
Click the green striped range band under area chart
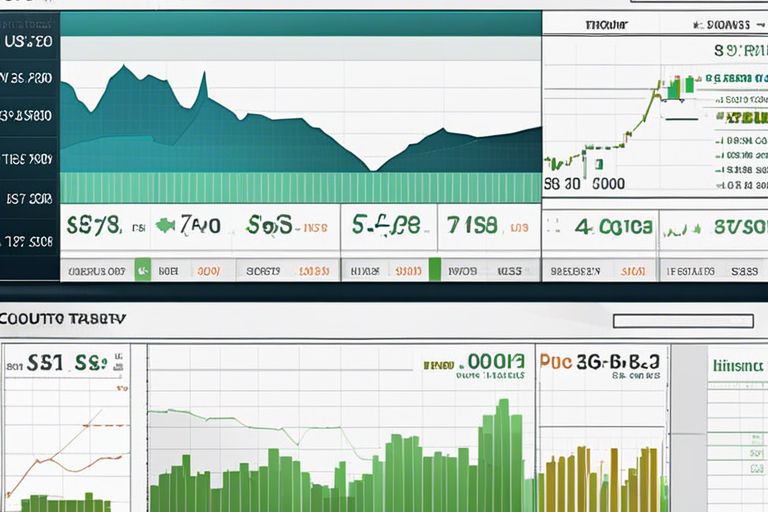(x=300, y=187)
